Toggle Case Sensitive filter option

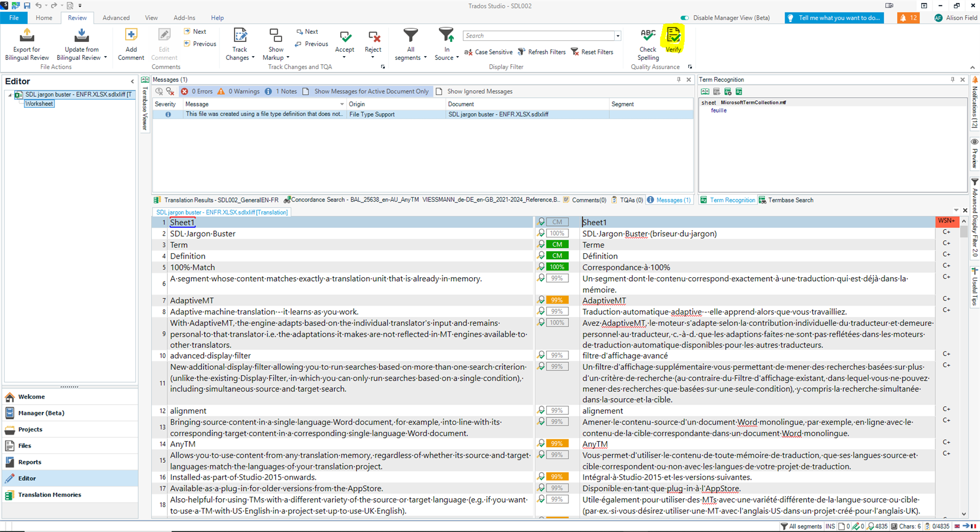[x=488, y=52]
